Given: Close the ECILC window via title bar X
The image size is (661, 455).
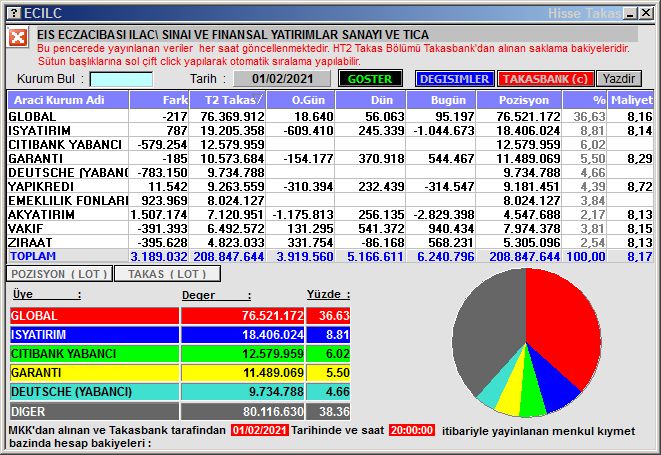Looking at the screenshot, I should pyautogui.click(x=645, y=13).
